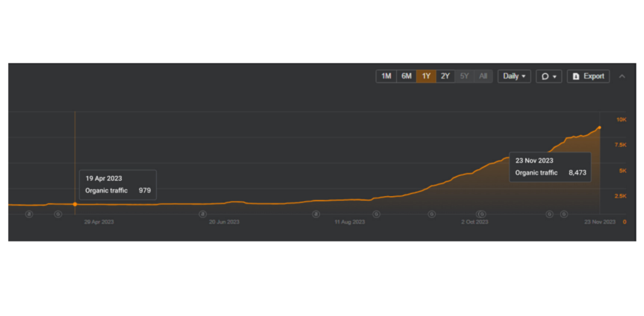Viewport: 644px width, 316px height.
Task: Click the 'G' update marker just before 29 Apr 2023
Action: coord(58,214)
